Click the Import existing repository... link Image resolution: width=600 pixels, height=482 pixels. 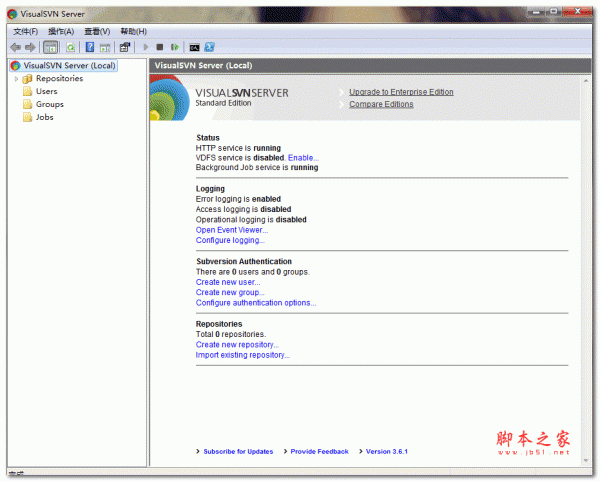(x=243, y=355)
